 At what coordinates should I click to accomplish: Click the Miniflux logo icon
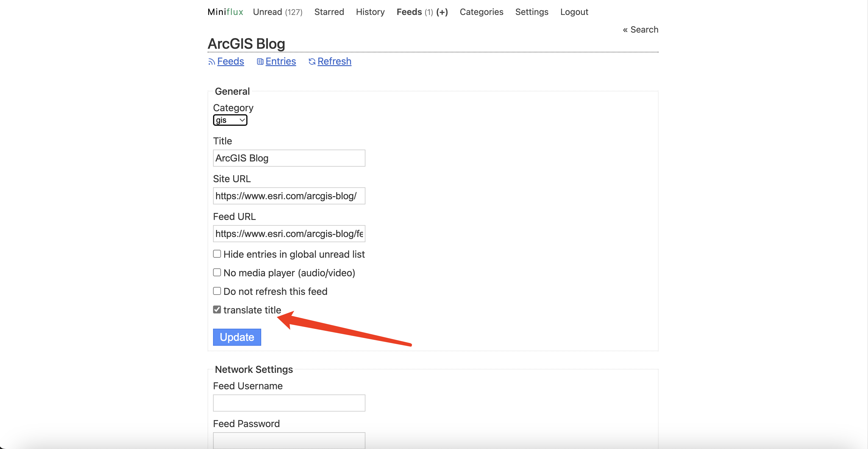225,12
